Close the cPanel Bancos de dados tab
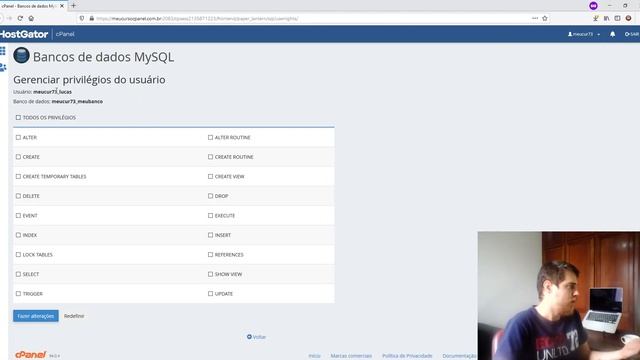The image size is (640, 360). click(x=62, y=6)
